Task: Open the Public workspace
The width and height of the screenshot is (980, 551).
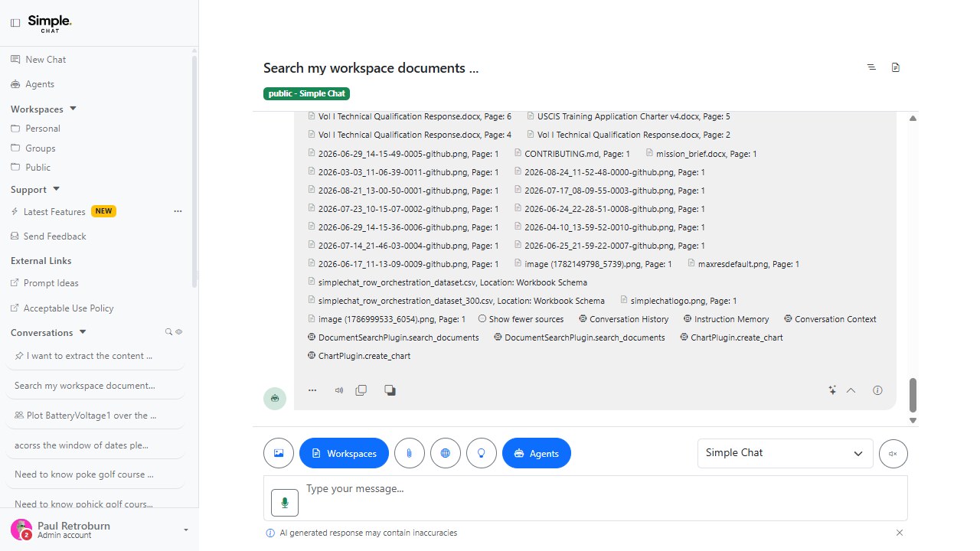Action: tap(31, 168)
